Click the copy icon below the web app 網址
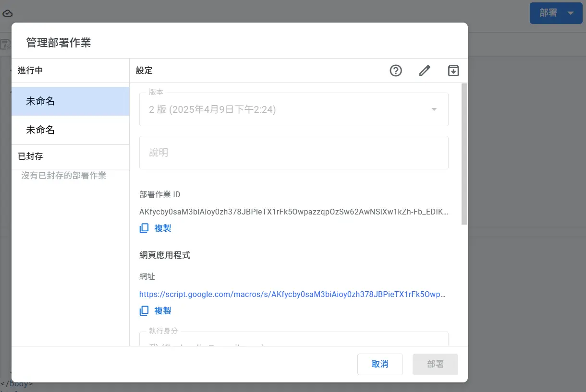The image size is (586, 392). pyautogui.click(x=144, y=311)
